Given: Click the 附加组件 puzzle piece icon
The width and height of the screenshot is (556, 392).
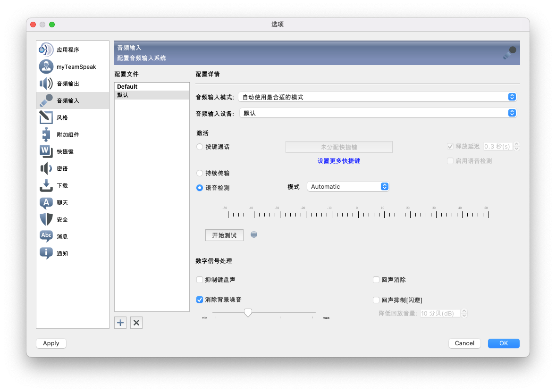Looking at the screenshot, I should point(46,134).
